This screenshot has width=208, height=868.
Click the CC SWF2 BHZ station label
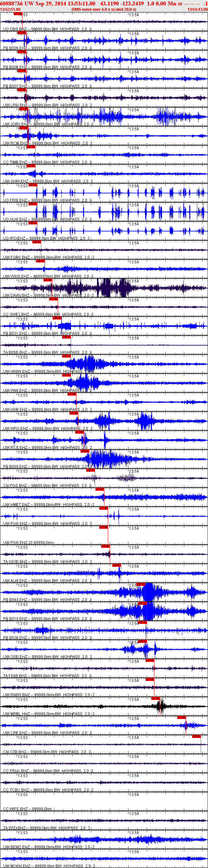(x=48, y=315)
